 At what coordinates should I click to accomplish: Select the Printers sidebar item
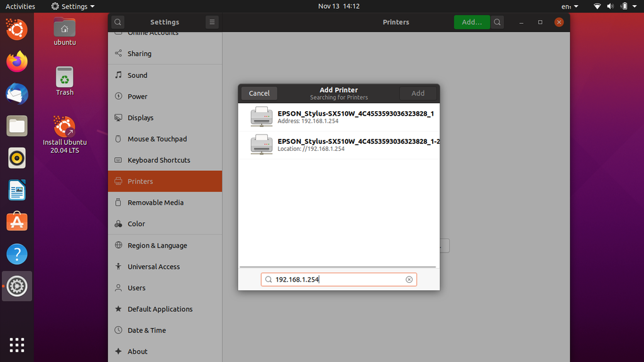pos(165,182)
